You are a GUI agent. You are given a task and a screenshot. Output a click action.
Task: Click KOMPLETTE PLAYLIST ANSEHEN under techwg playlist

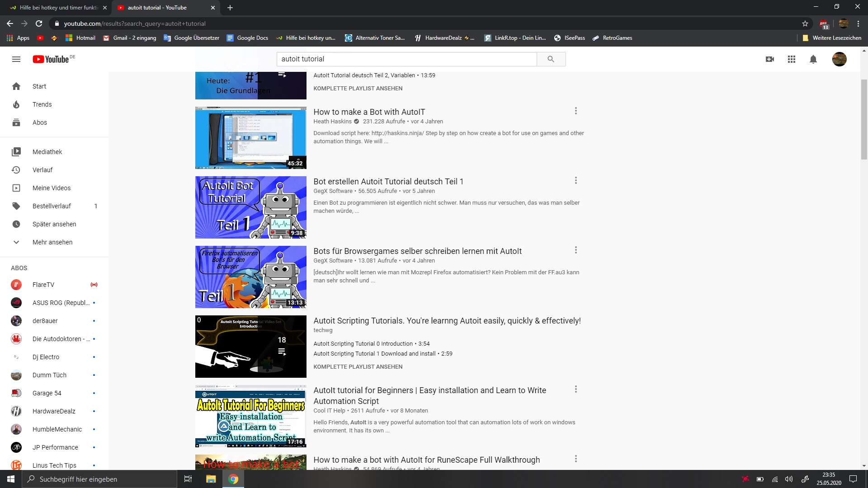358,367
